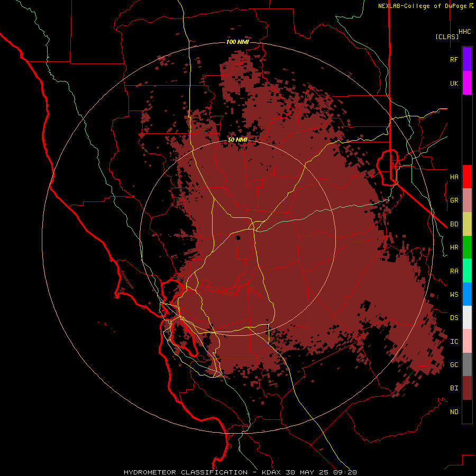Click the KDAX radar site identifier
This screenshot has width=476, height=476.
pos(271,472)
